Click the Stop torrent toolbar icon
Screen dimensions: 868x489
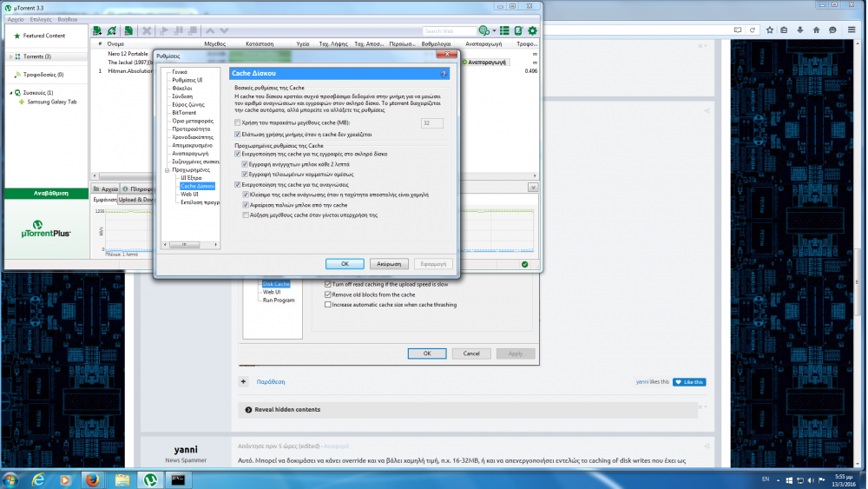193,30
